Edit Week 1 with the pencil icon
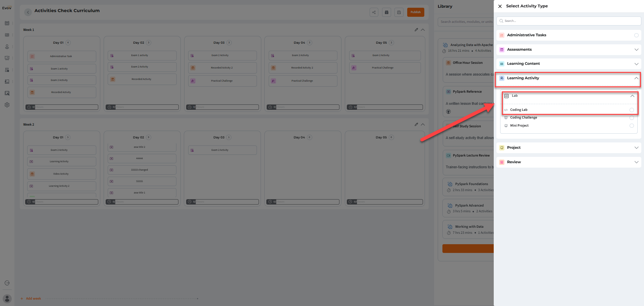The height and width of the screenshot is (306, 644). pos(416,30)
